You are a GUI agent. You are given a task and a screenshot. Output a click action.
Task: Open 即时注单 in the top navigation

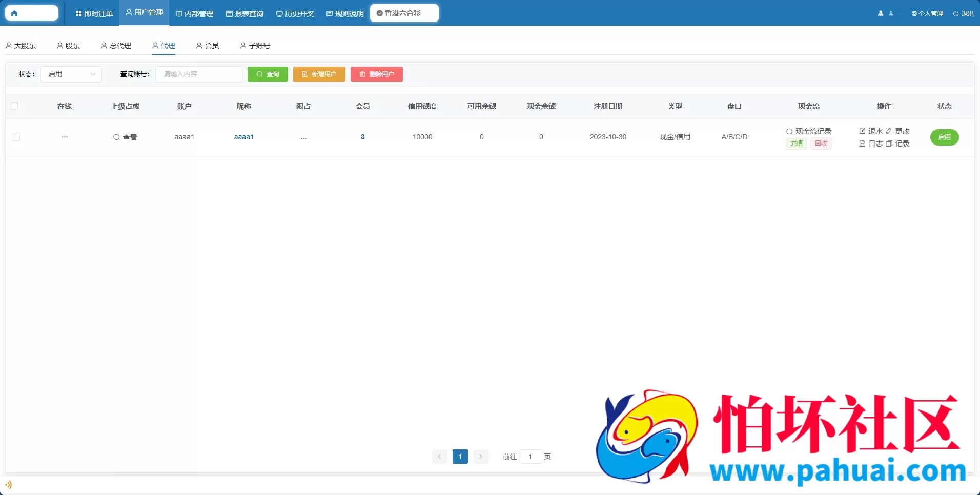94,13
